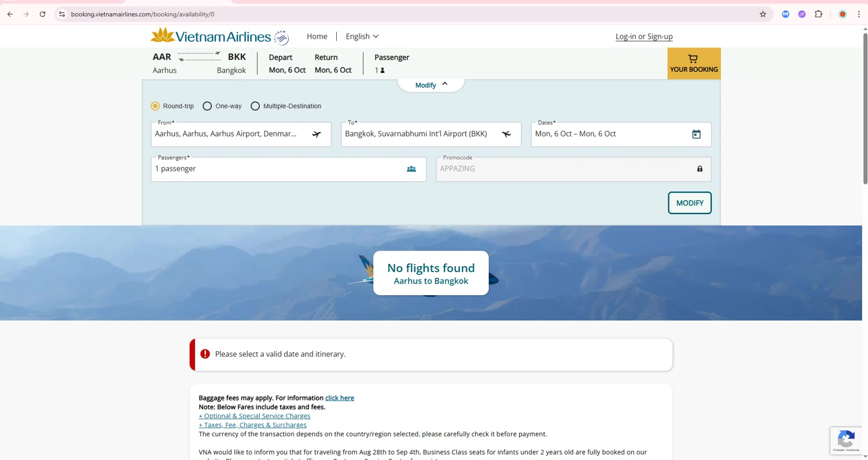Go to the Home menu item
Viewport: 868px width, 460px height.
pyautogui.click(x=317, y=36)
